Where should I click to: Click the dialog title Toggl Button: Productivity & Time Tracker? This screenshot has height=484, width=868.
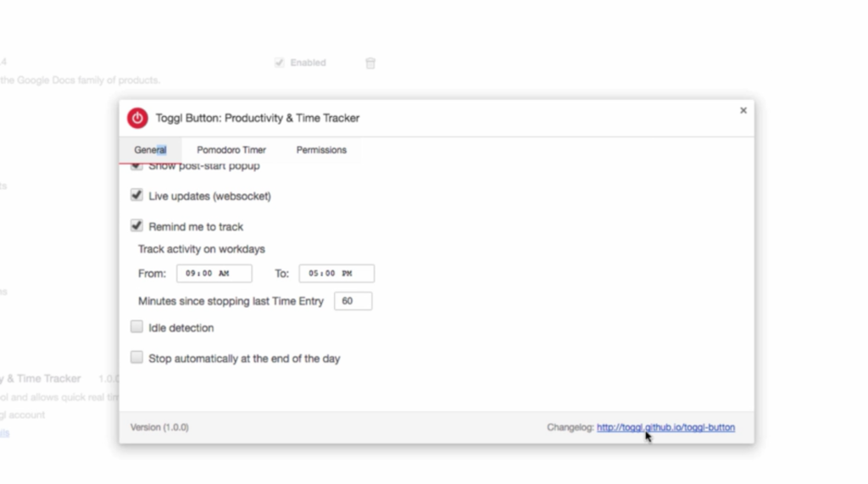click(258, 118)
